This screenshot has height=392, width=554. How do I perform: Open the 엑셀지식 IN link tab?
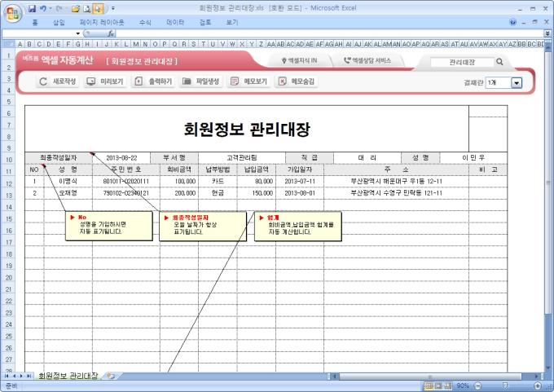300,61
